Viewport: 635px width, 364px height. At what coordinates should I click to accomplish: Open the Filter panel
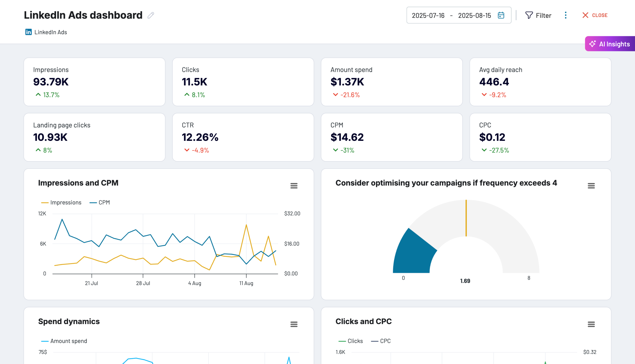click(538, 15)
